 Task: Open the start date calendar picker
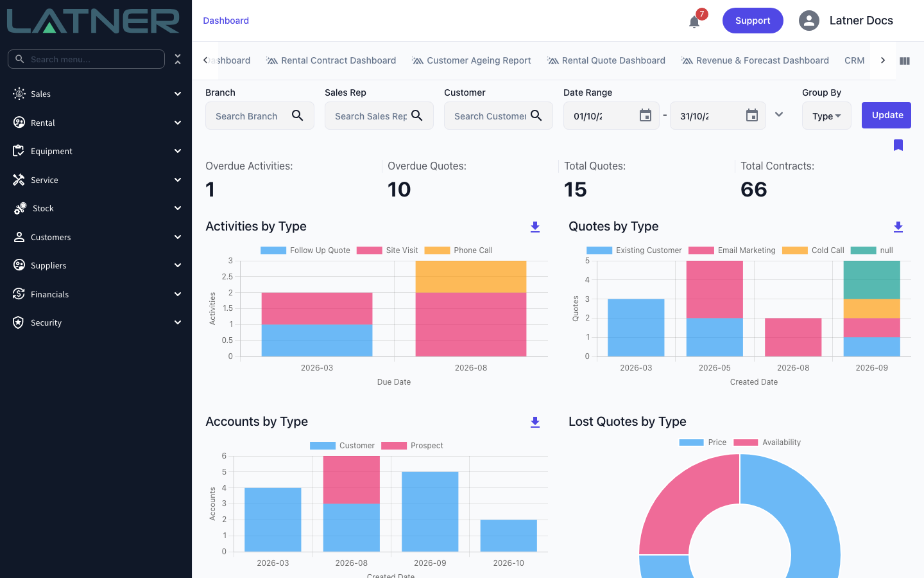646,116
